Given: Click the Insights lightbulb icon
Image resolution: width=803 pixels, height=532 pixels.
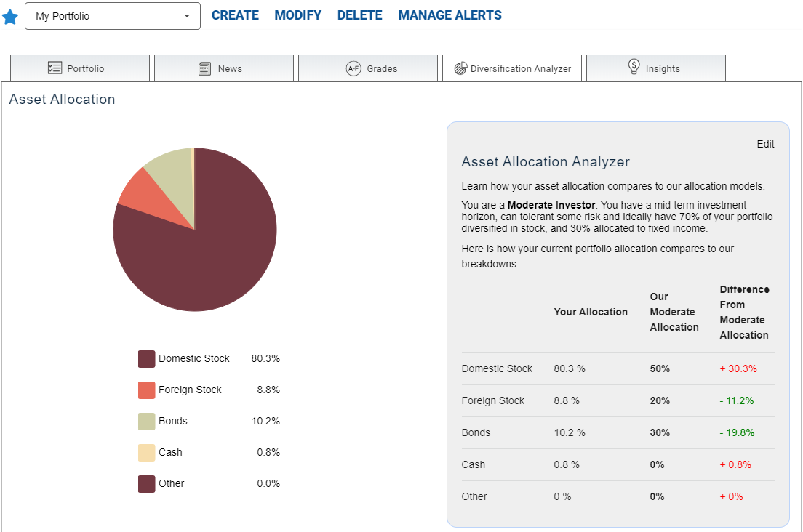Looking at the screenshot, I should 634,68.
